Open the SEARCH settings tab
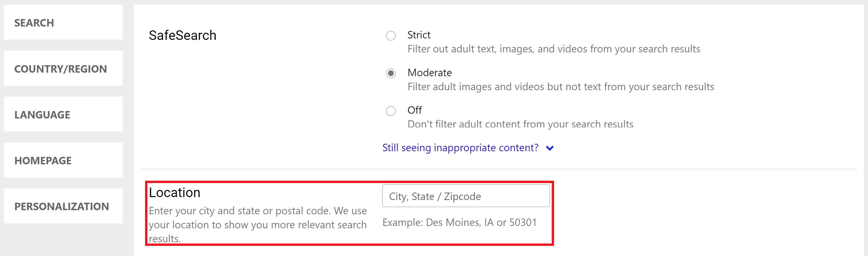This screenshot has width=868, height=256. (63, 23)
